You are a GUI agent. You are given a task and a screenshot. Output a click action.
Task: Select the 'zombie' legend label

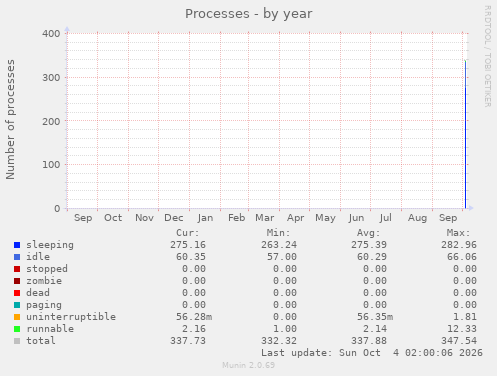[44, 281]
